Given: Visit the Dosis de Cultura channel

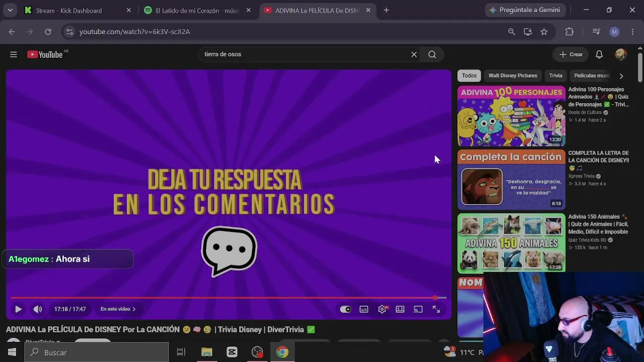Looking at the screenshot, I should click(585, 113).
